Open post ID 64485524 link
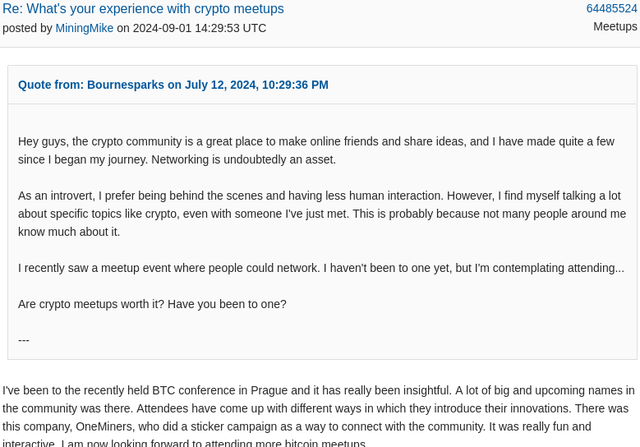Screen dimensions: 640x447 pyautogui.click(x=611, y=9)
